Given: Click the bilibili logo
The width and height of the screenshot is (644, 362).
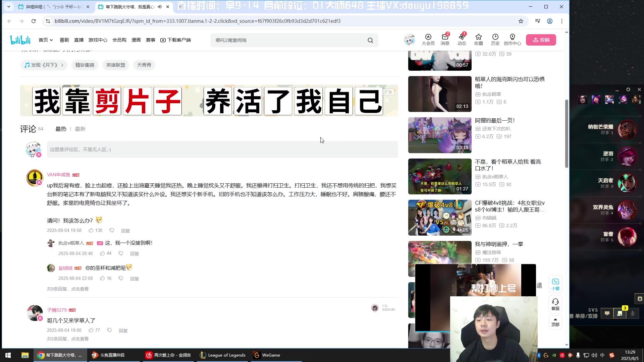Looking at the screenshot, I should (x=20, y=40).
